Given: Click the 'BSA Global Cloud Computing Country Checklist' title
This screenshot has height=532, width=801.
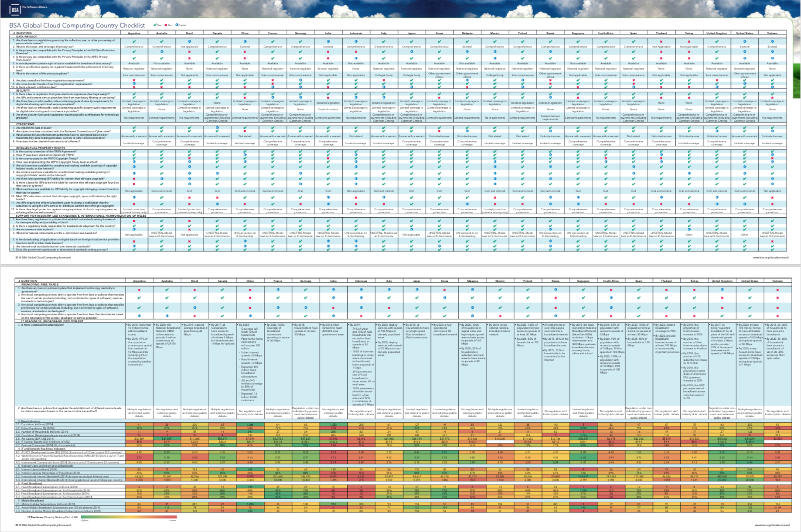Looking at the screenshot, I should (77, 25).
